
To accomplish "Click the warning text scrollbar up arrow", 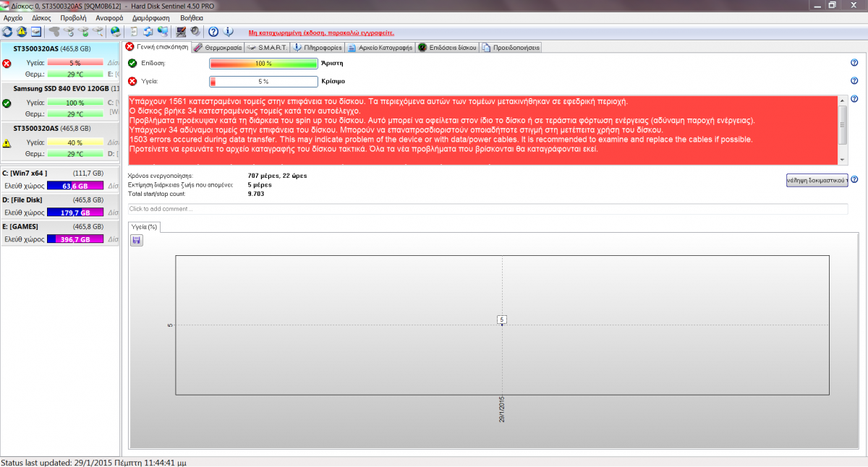I will pyautogui.click(x=843, y=100).
